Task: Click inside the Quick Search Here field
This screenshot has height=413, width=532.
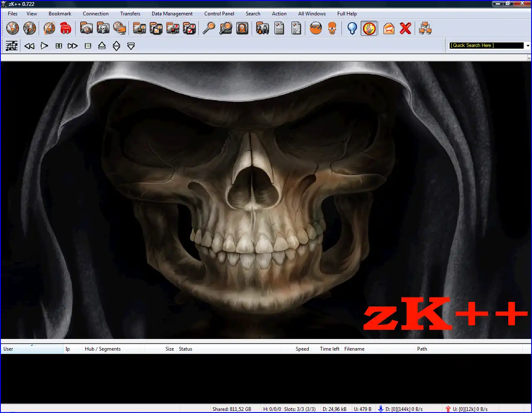Action: [x=486, y=45]
